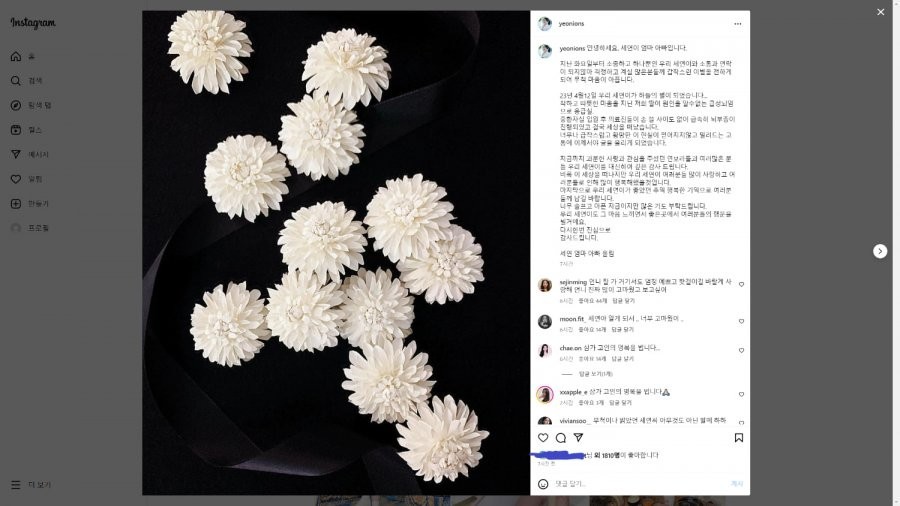Image resolution: width=900 pixels, height=506 pixels.
Task: Like the post with the heart icon
Action: 543,438
